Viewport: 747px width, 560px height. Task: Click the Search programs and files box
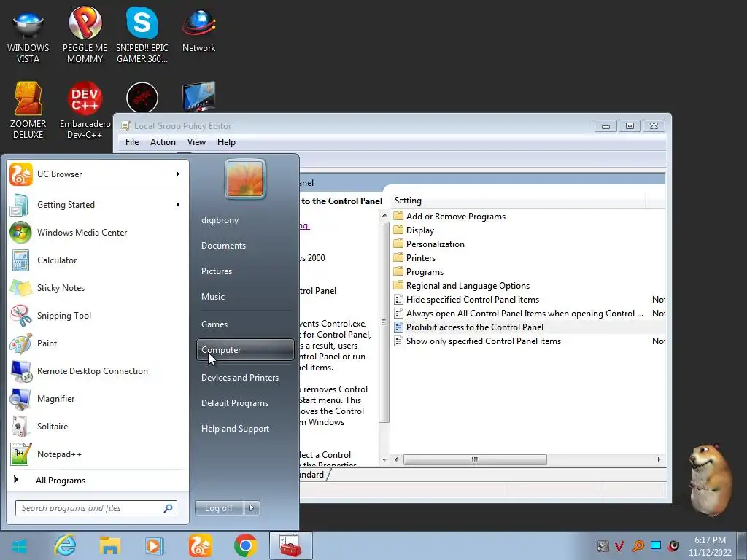coord(96,508)
